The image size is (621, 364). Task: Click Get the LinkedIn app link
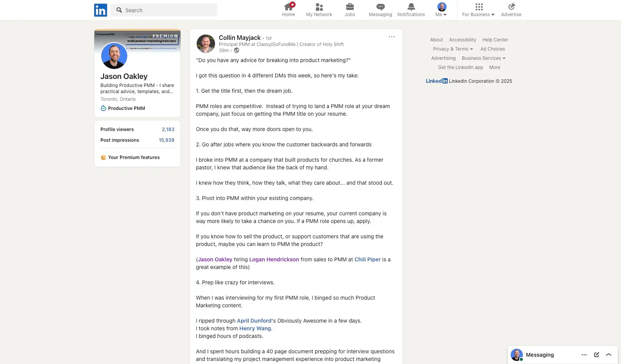[460, 67]
